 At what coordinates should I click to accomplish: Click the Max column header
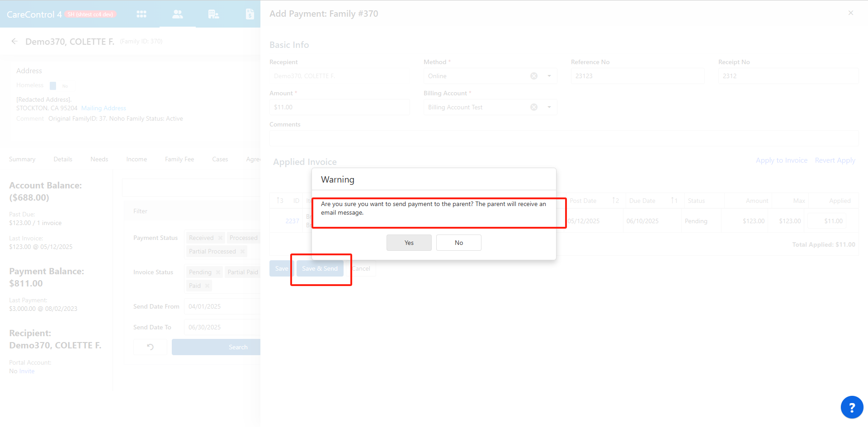(x=799, y=201)
